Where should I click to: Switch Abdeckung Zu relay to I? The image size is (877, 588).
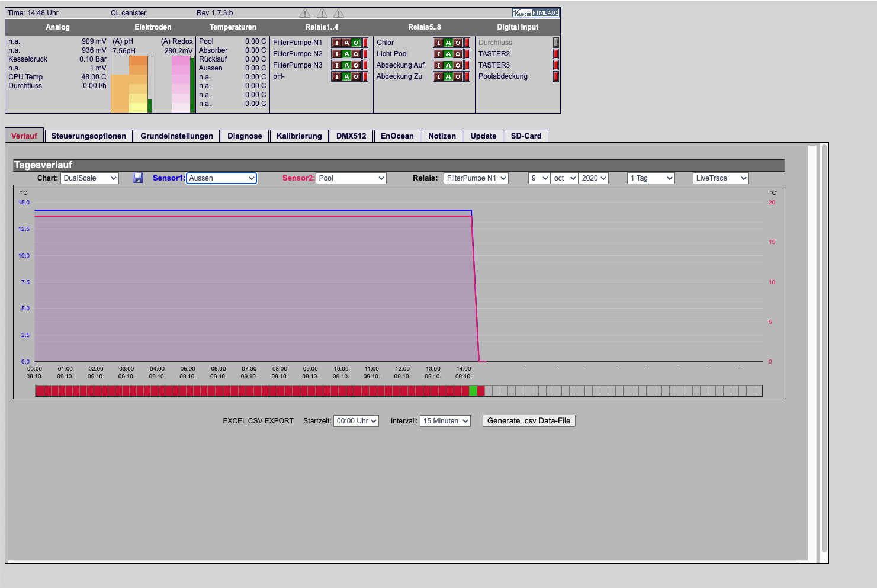pyautogui.click(x=439, y=76)
